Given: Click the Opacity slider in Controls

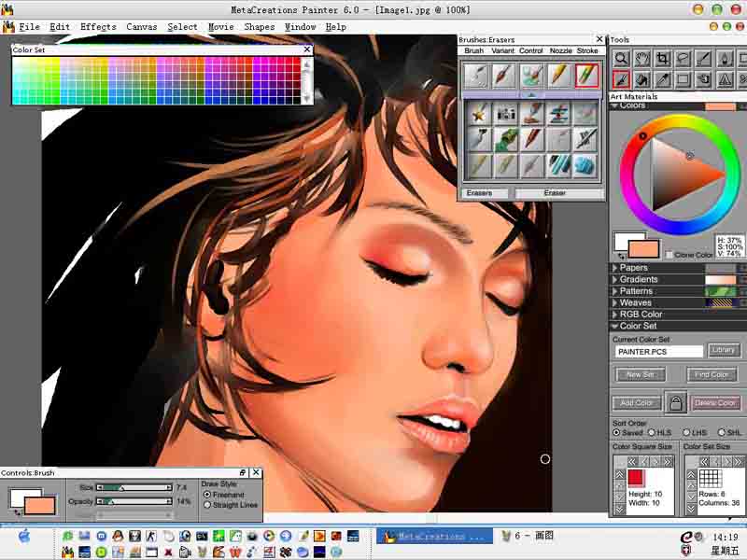Looking at the screenshot, I should tap(134, 501).
